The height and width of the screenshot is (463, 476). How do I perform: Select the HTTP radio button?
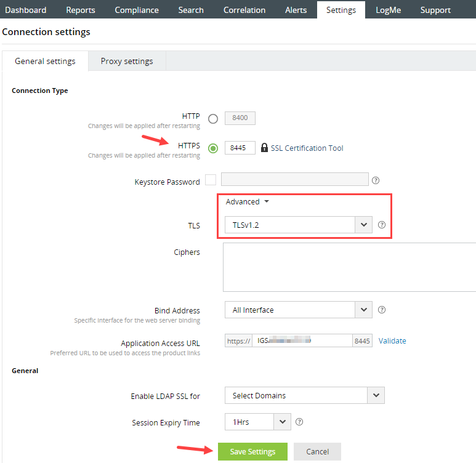point(213,118)
